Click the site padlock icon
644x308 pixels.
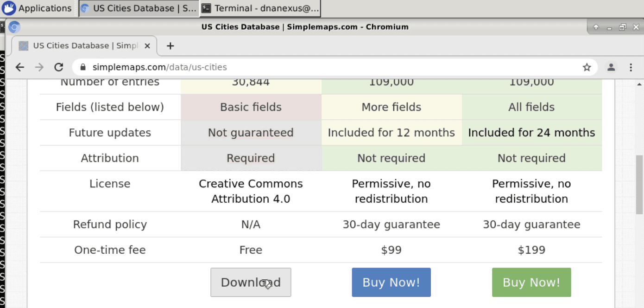point(83,67)
